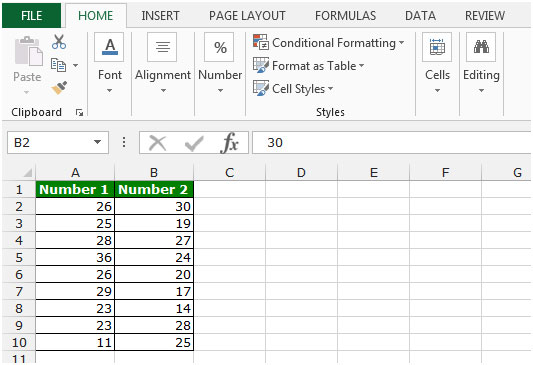The height and width of the screenshot is (365, 533).
Task: Click the Number 2 header cell
Action: pyautogui.click(x=154, y=189)
